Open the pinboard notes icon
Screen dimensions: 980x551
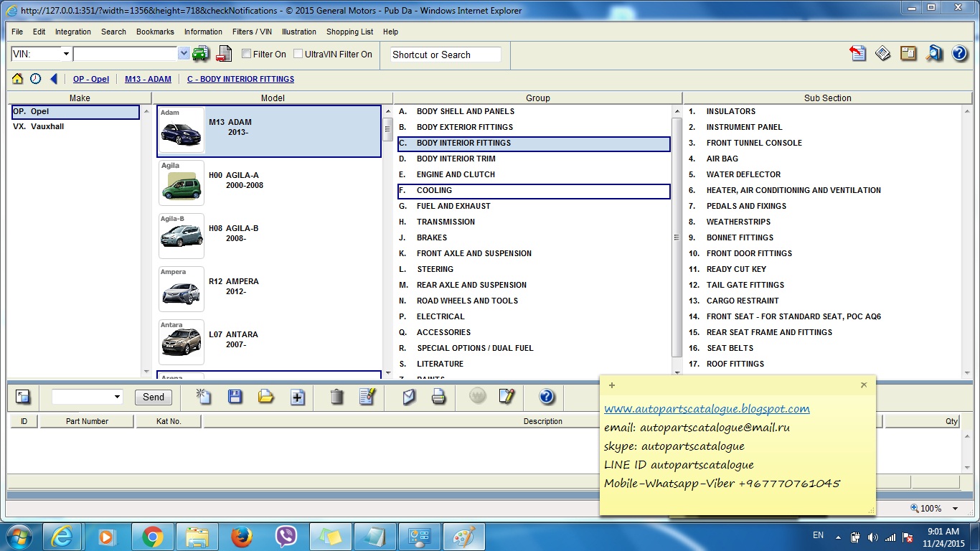(x=908, y=53)
